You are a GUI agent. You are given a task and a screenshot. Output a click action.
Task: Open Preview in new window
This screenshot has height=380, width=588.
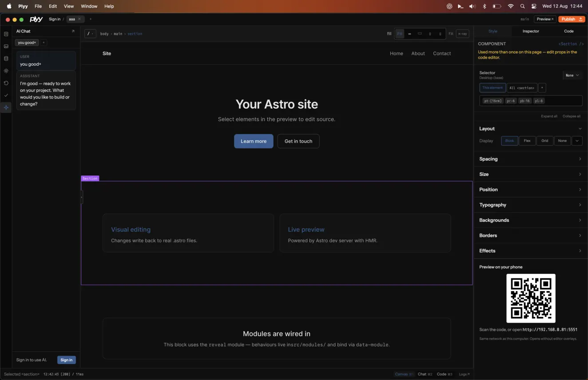point(545,19)
